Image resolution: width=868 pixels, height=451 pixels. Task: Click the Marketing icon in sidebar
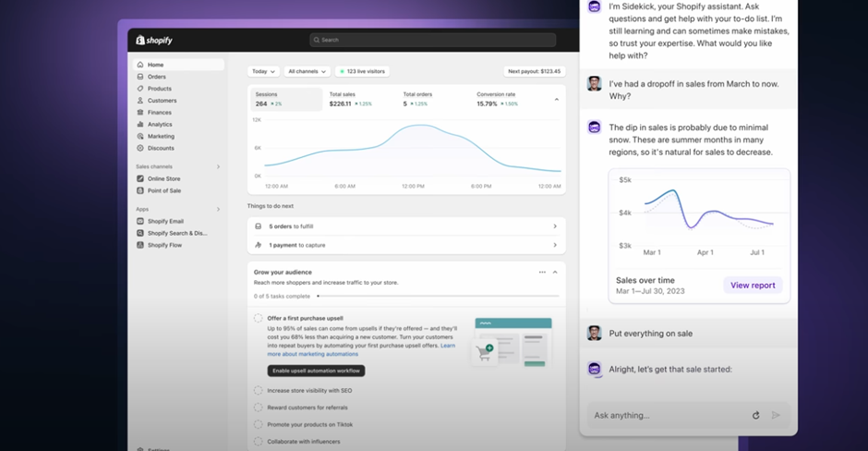click(x=140, y=136)
